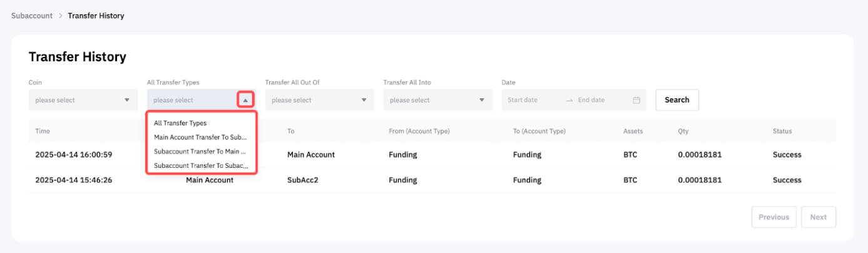Viewport: 868px width, 253px height.
Task: Open the Transfer All Into dropdown
Action: pyautogui.click(x=437, y=100)
